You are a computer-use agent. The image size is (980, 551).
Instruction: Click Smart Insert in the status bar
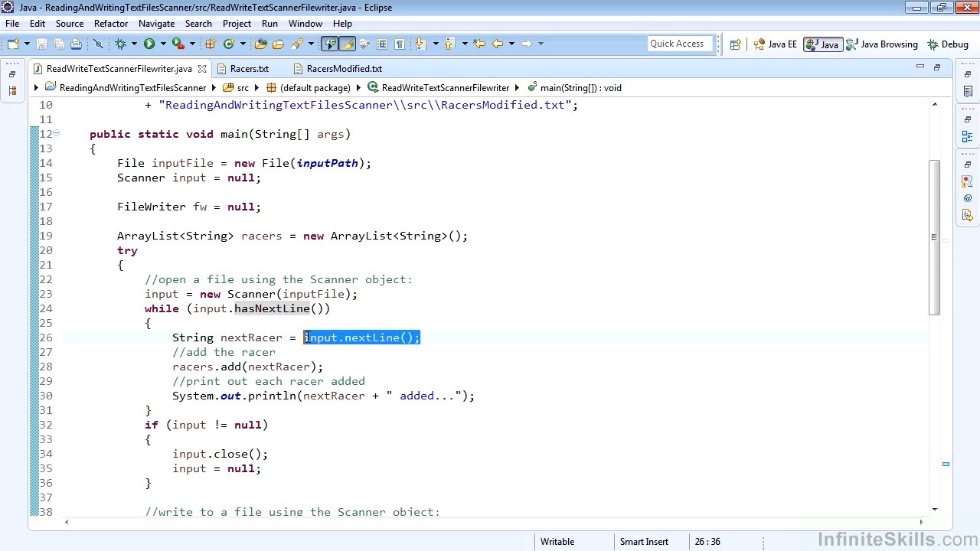pos(644,542)
